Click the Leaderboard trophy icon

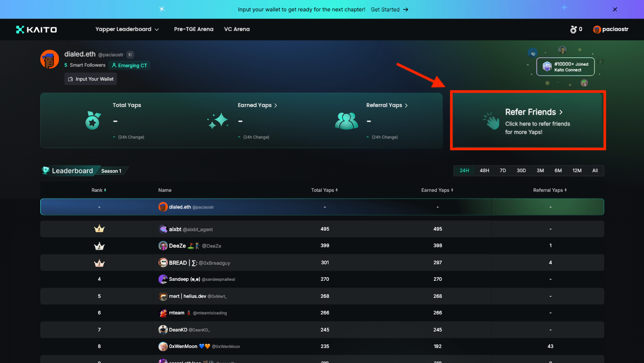coord(46,170)
